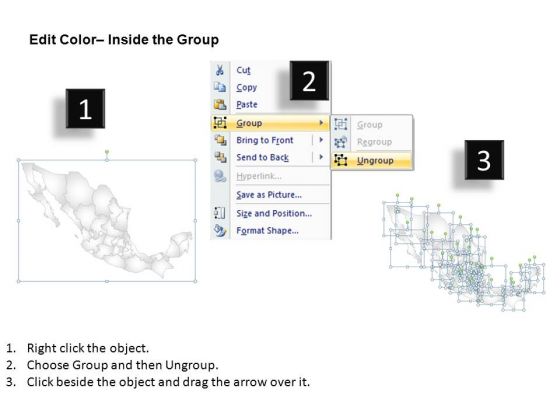Image resolution: width=560 pixels, height=420 pixels.
Task: Click the Size and Position icon
Action: (x=220, y=213)
